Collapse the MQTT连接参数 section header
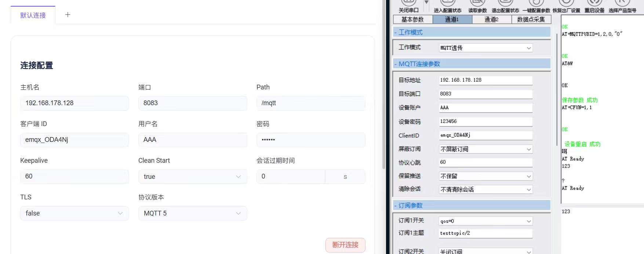Viewport: 644px width, 254px height. [x=419, y=64]
